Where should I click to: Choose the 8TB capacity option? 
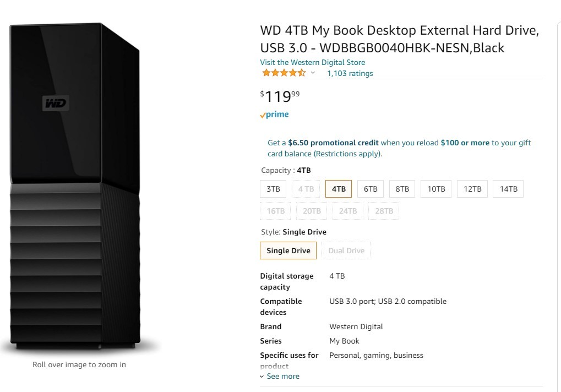click(x=402, y=189)
